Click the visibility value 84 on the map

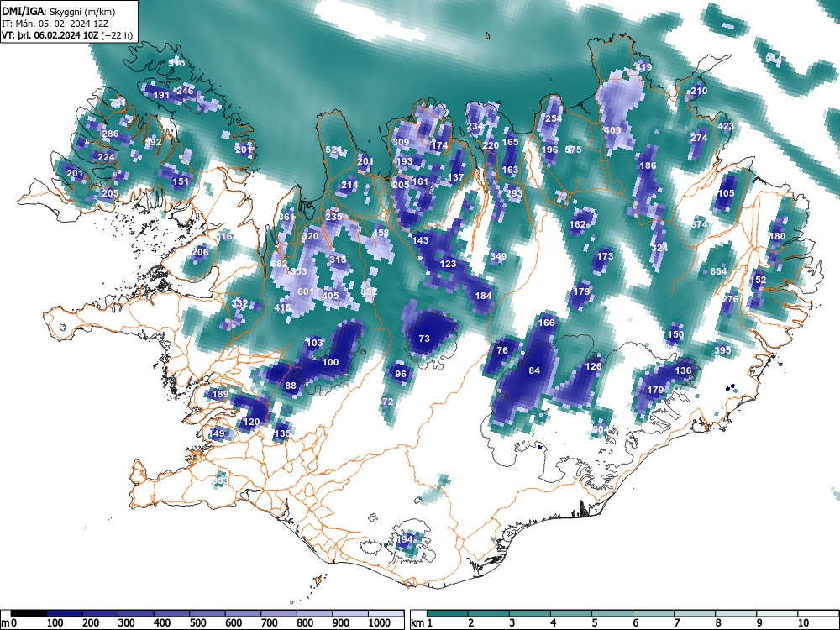[x=534, y=370]
